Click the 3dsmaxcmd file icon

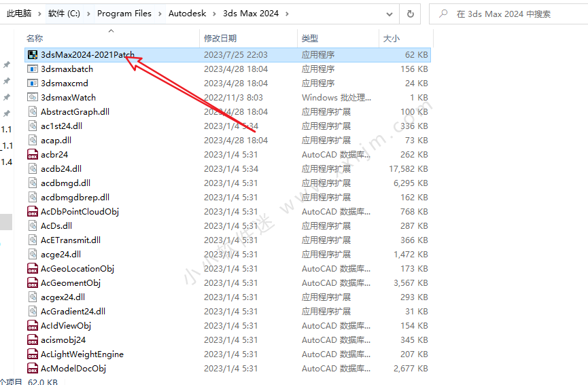pyautogui.click(x=33, y=83)
